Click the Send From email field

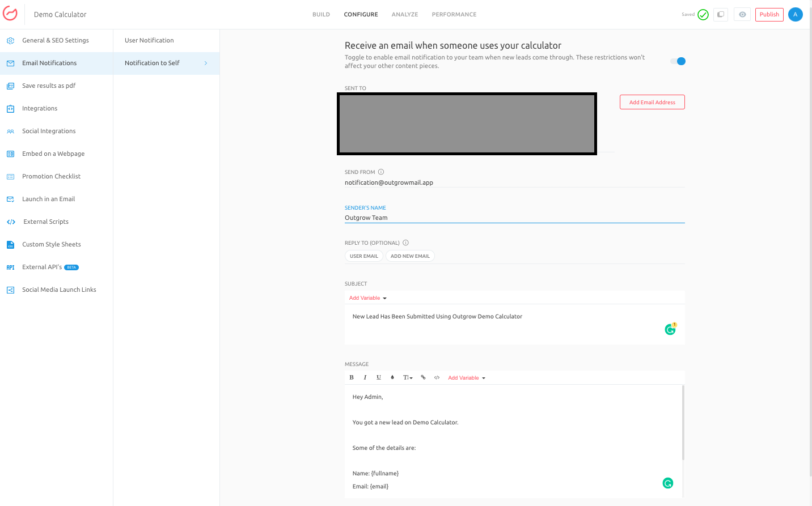pos(515,182)
